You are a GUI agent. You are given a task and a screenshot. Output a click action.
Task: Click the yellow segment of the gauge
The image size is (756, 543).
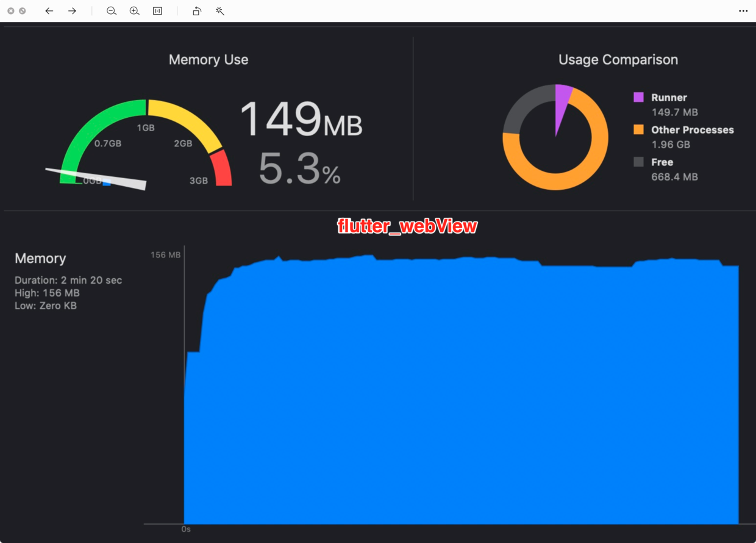point(189,120)
